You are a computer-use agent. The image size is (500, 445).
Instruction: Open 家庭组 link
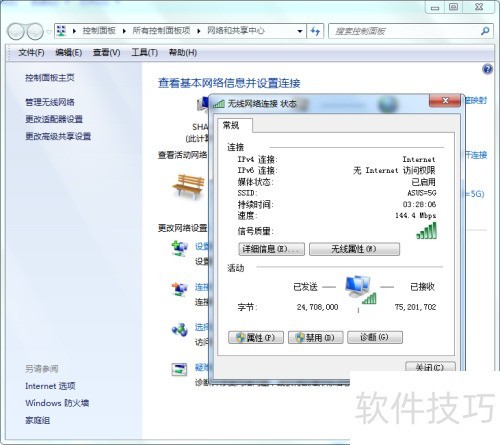pos(37,420)
